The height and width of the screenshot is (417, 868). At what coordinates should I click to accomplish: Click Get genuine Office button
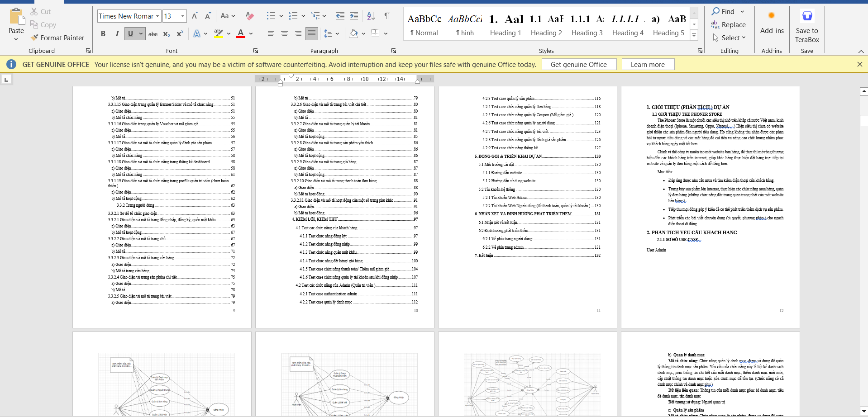579,65
